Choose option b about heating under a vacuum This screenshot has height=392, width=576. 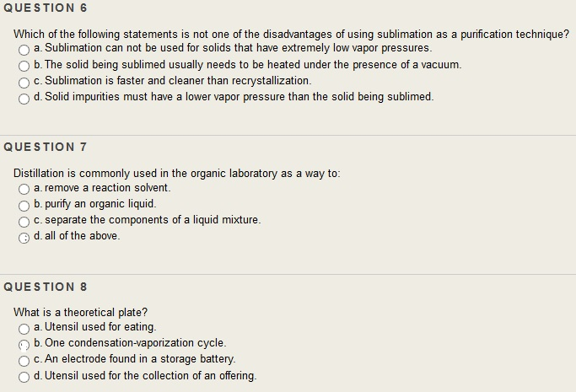coord(24,66)
